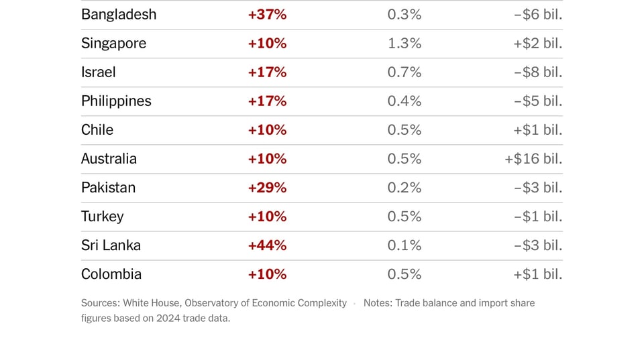Click Bangladesh's +37% tariff value

[267, 15]
